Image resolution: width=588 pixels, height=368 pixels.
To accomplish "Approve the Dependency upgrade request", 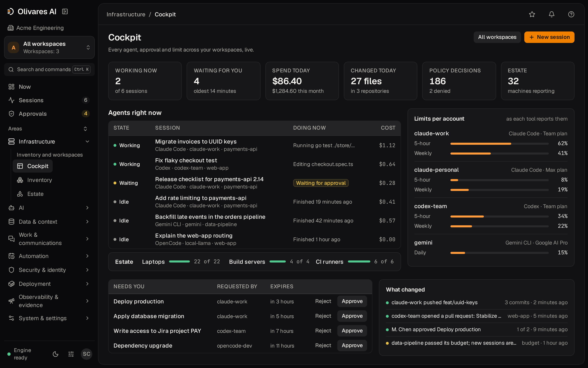I will point(352,345).
